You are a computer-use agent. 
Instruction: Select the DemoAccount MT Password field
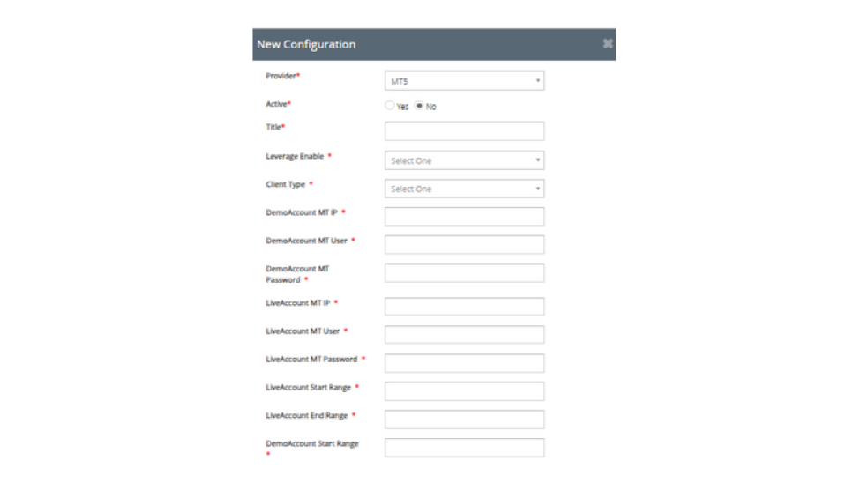click(x=464, y=273)
